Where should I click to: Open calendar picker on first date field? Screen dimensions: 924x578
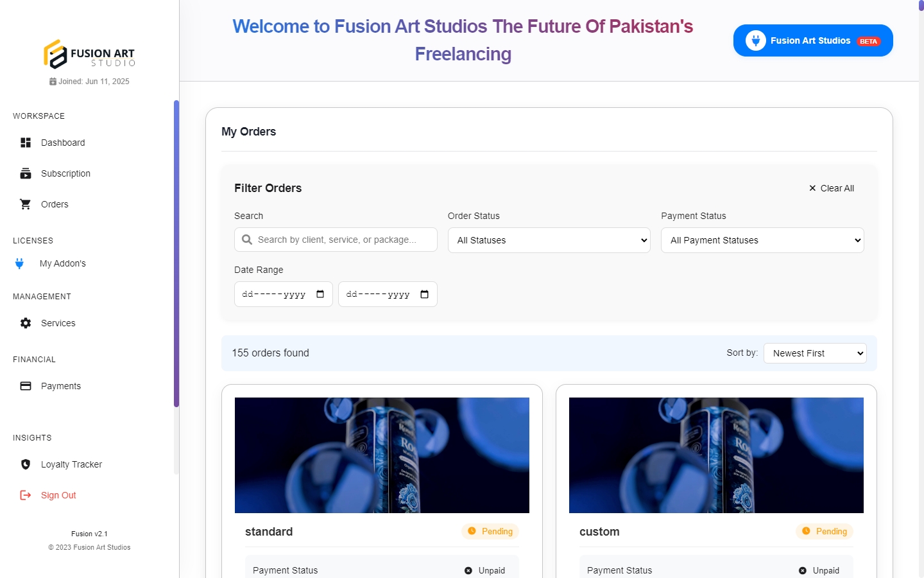[x=320, y=294]
